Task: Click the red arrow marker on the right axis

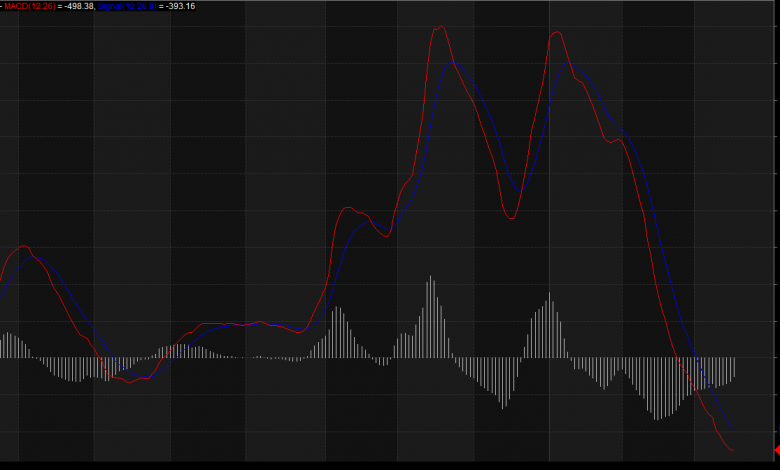Action: [775, 451]
